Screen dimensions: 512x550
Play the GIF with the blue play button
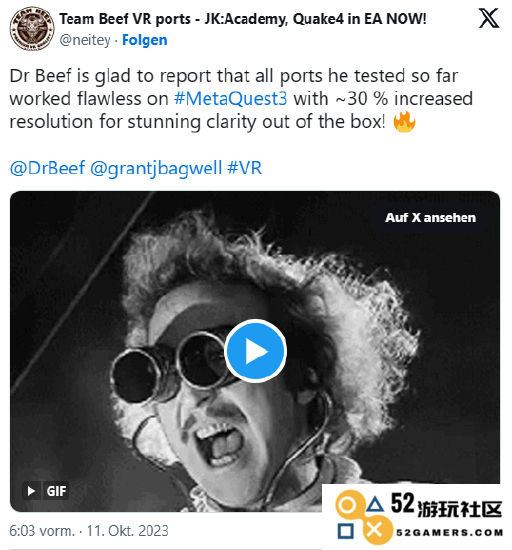[x=255, y=351]
